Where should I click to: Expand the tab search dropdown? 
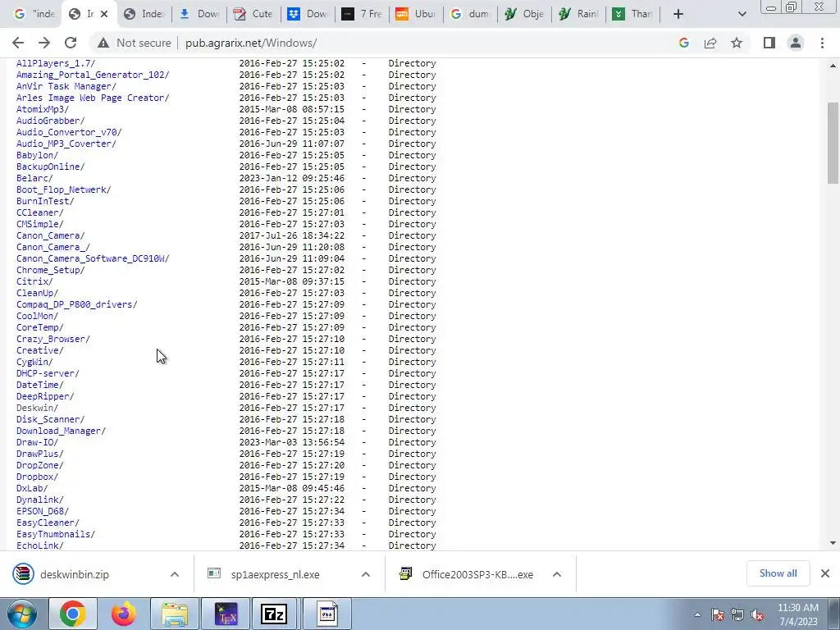point(742,14)
